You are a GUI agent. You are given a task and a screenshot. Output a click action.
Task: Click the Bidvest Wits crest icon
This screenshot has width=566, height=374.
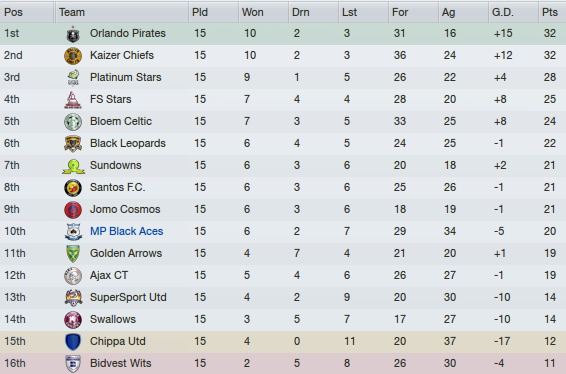73,364
